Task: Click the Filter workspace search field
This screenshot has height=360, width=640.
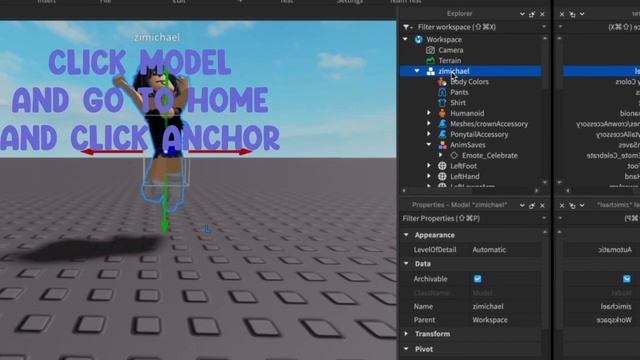Action: point(476,27)
